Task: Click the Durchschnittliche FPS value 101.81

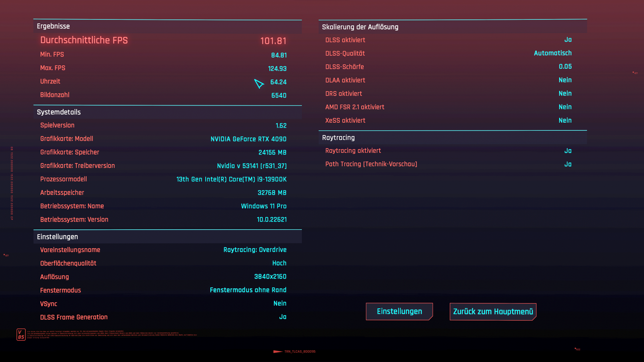Action: pos(273,41)
